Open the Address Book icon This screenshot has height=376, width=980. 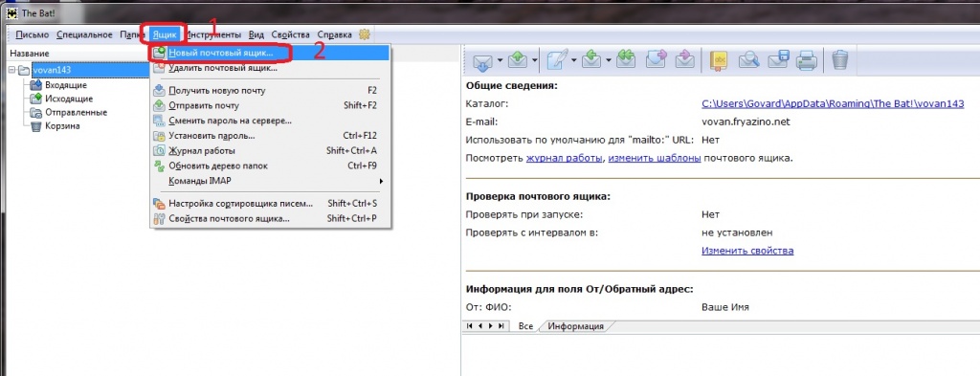coord(720,60)
